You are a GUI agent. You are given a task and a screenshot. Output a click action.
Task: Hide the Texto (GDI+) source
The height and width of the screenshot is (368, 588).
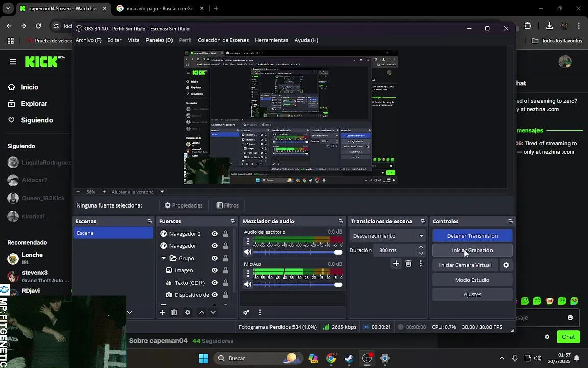214,283
